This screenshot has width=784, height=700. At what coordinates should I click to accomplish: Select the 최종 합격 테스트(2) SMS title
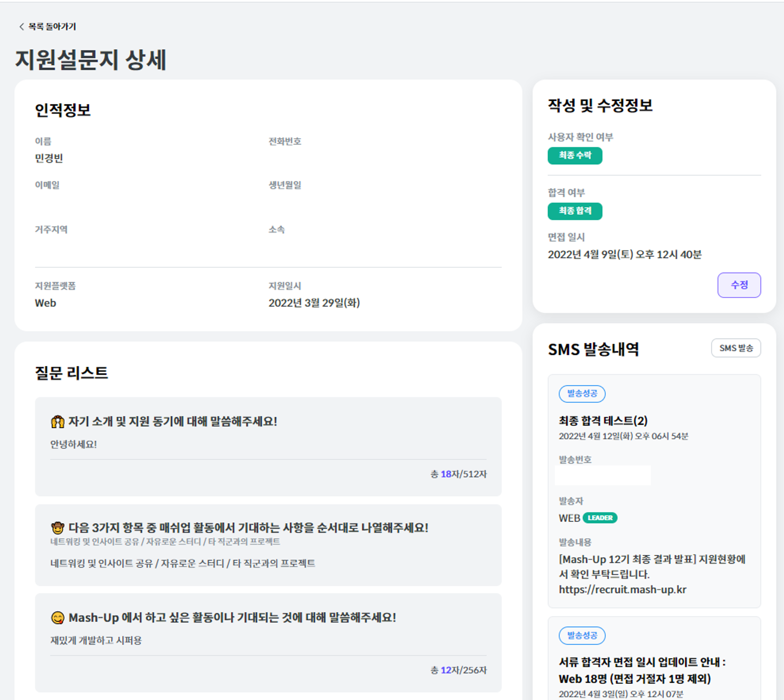[x=603, y=421]
